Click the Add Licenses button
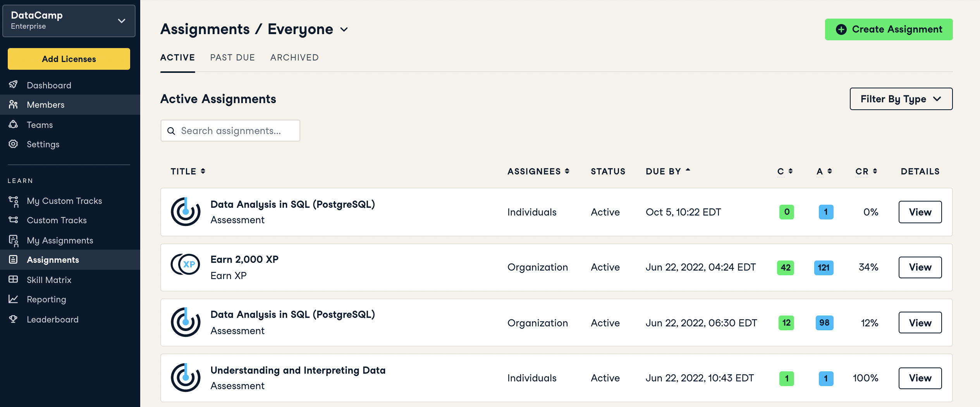The height and width of the screenshot is (407, 980). (x=69, y=59)
